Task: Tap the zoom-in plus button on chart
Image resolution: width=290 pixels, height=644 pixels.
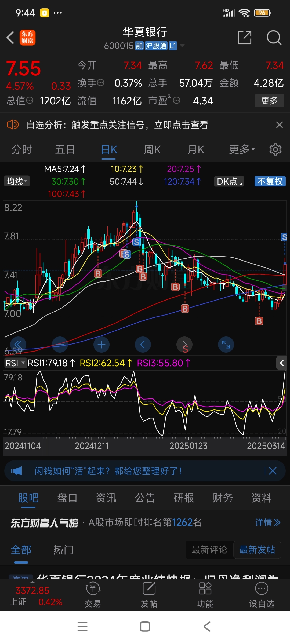Action: (x=102, y=345)
